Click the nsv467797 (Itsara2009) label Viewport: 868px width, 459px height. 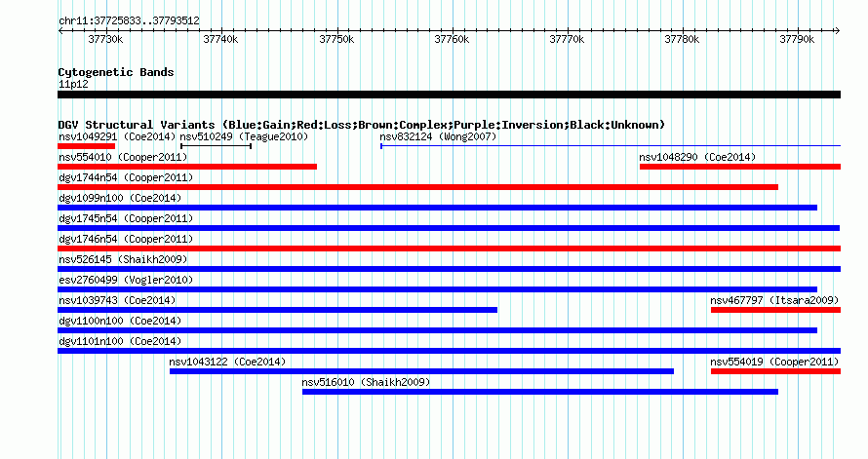coord(774,300)
